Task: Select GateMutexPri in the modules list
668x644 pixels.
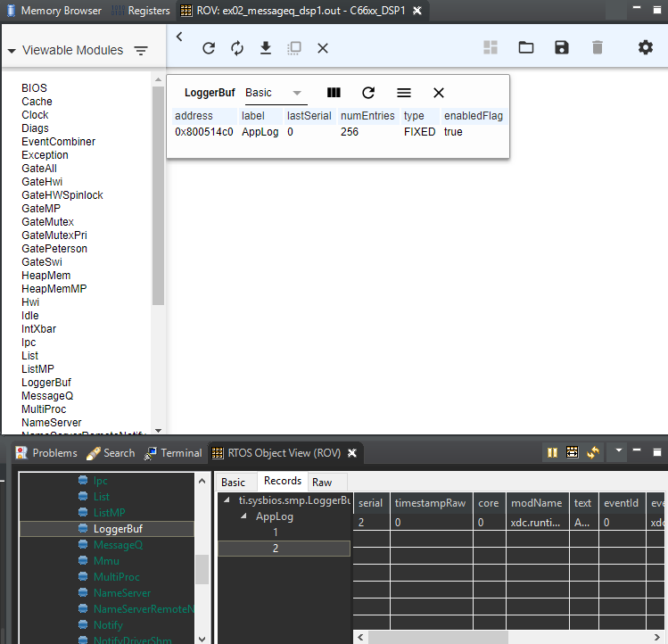Action: click(54, 235)
